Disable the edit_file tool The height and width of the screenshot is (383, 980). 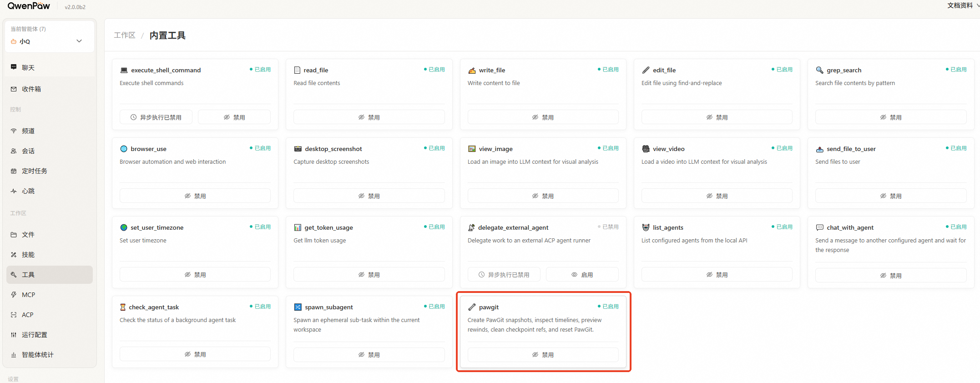pyautogui.click(x=717, y=117)
